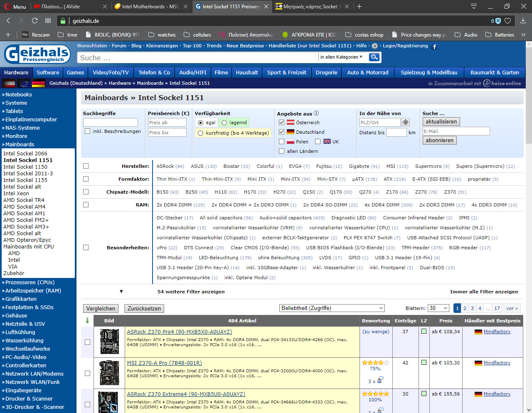The width and height of the screenshot is (532, 413).
Task: Open the Blättern items-per-page dropdown
Action: click(439, 308)
